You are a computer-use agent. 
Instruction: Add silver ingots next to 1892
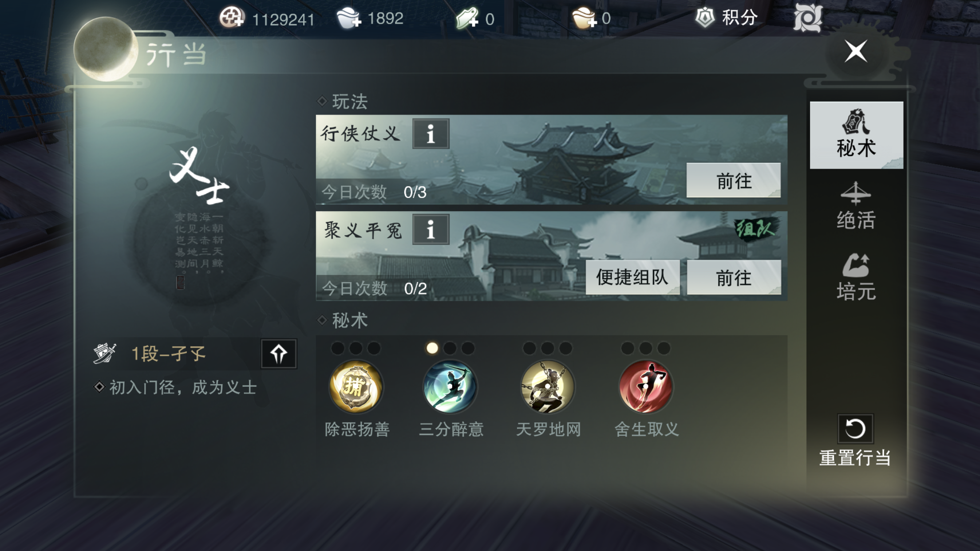[x=349, y=18]
